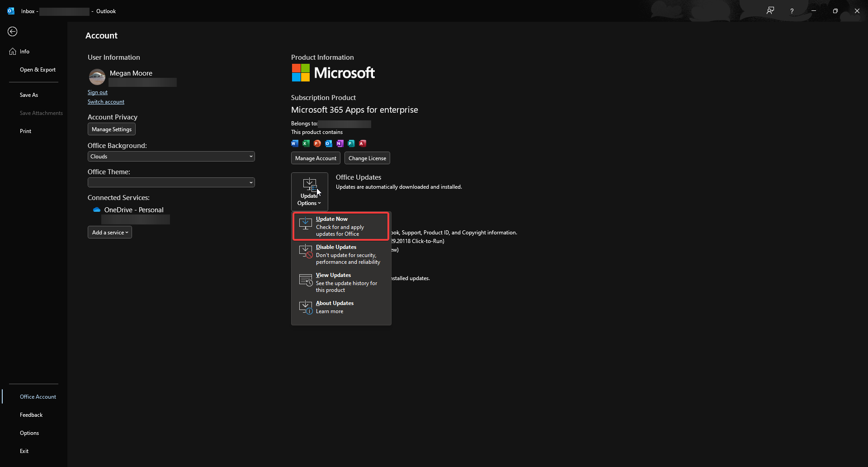Click the Help question mark icon

(x=792, y=11)
